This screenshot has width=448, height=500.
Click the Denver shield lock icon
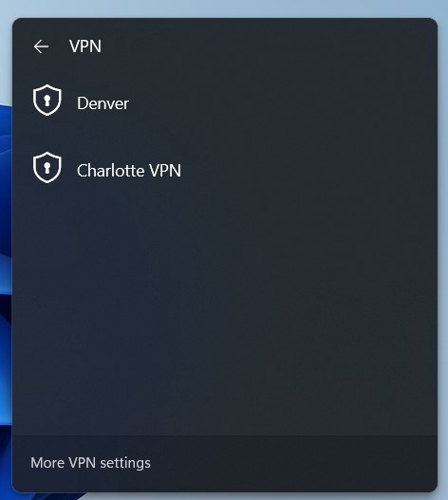click(x=47, y=101)
